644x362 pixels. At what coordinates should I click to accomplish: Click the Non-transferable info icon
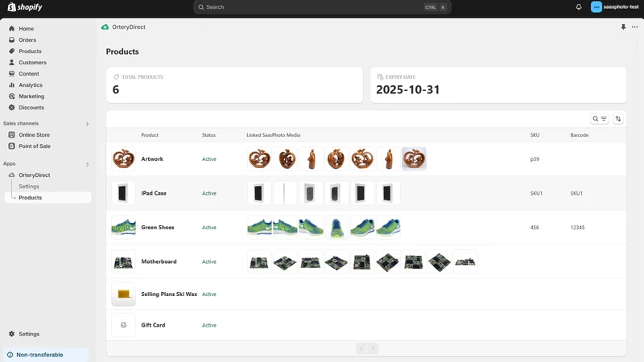click(10, 355)
